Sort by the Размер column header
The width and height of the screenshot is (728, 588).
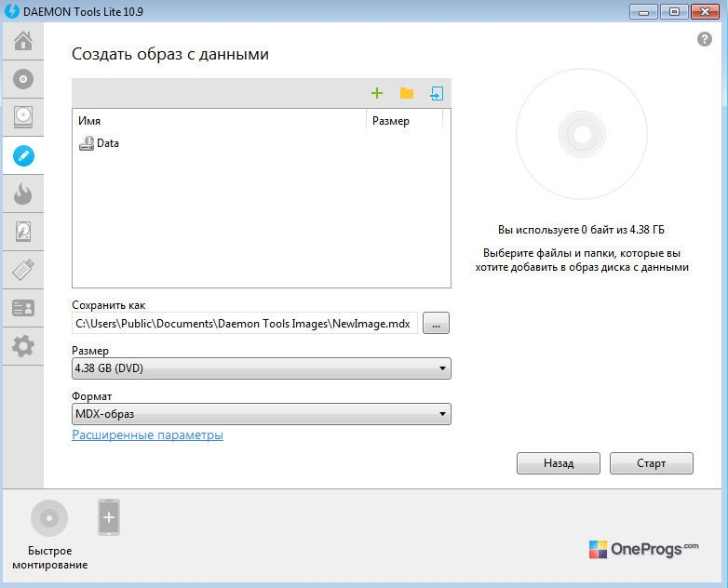(404, 121)
